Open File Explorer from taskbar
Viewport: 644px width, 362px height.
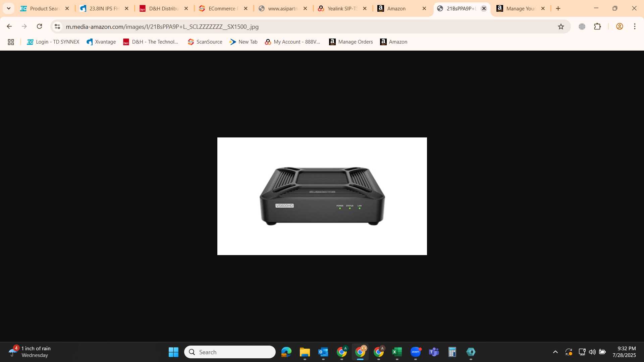click(305, 352)
